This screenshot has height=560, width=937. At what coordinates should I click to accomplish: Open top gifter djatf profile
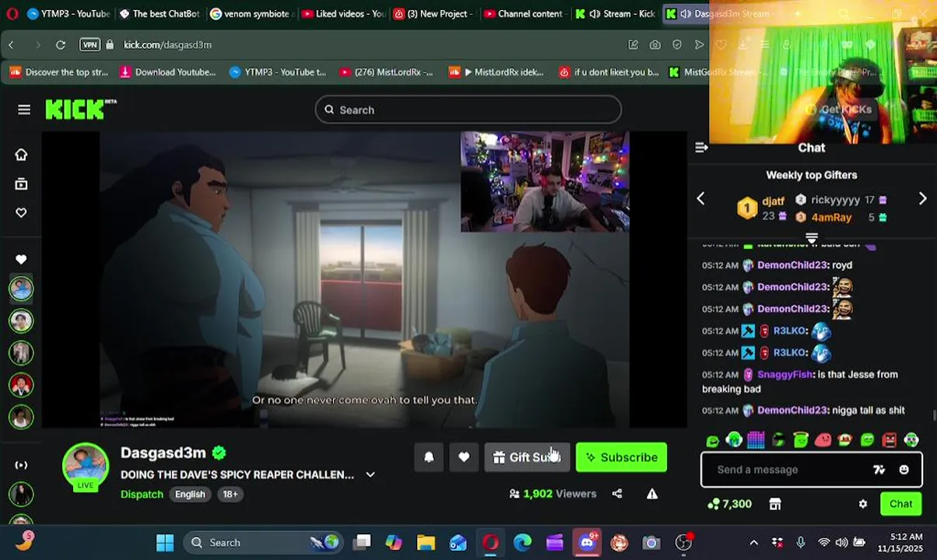[x=774, y=201]
